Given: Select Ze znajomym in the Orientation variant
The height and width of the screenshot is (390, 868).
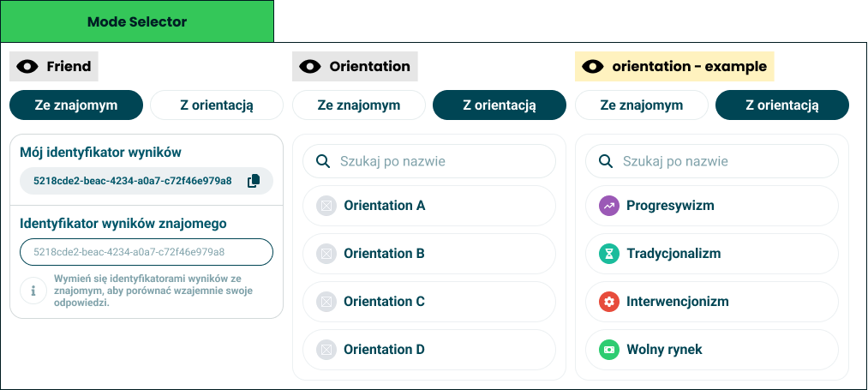Looking at the screenshot, I should click(359, 105).
